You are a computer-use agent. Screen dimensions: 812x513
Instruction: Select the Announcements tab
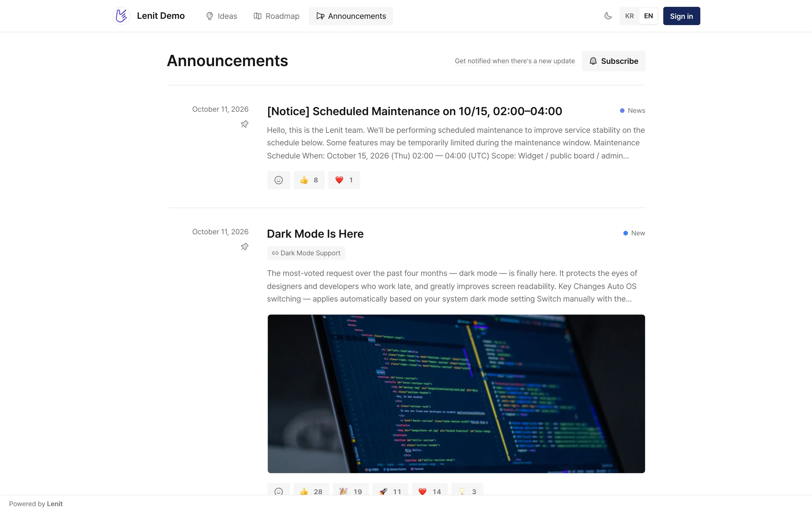[351, 16]
